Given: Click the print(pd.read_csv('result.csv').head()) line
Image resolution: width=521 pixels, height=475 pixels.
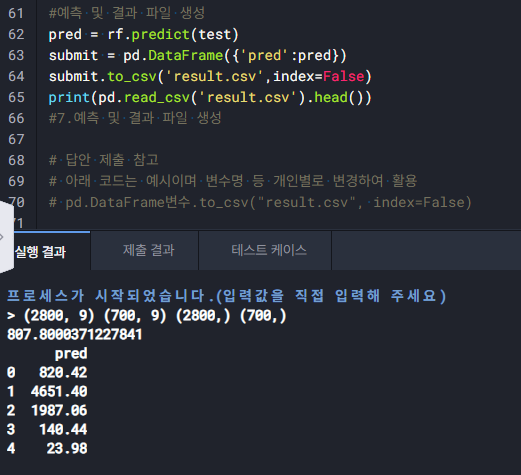Looking at the screenshot, I should tap(210, 98).
